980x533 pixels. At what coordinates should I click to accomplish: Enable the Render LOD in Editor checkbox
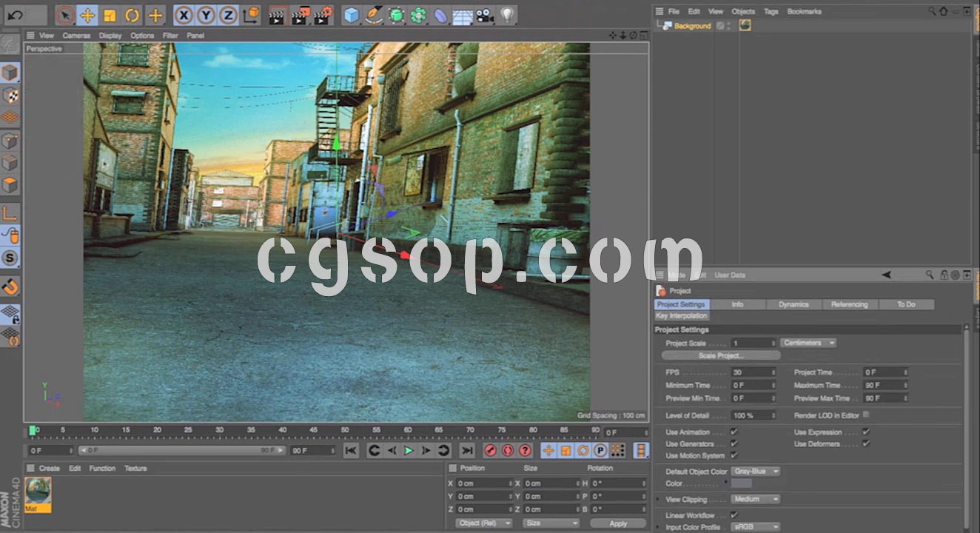[865, 415]
